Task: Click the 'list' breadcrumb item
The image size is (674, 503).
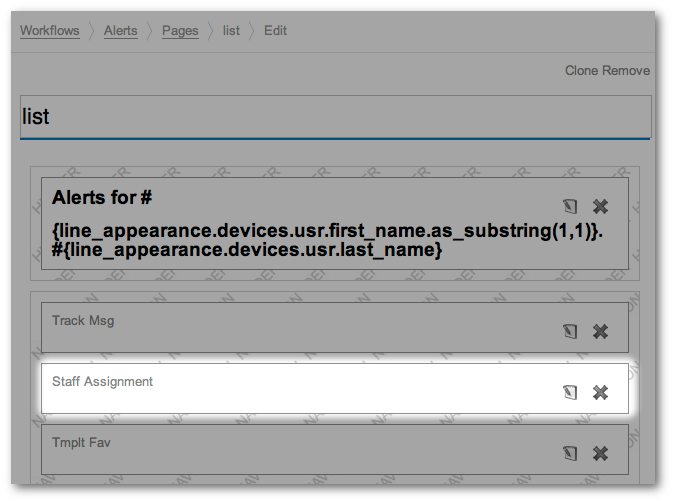Action: 231,31
